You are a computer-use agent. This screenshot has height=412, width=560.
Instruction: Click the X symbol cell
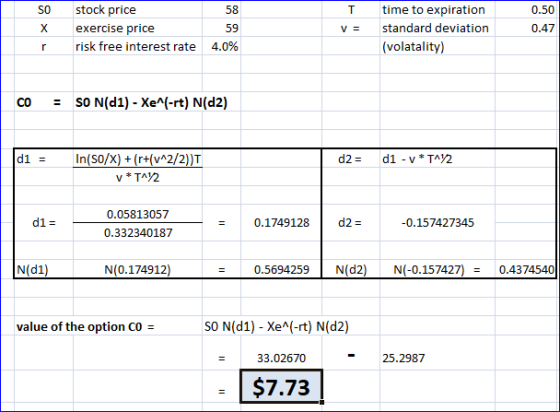tap(44, 28)
